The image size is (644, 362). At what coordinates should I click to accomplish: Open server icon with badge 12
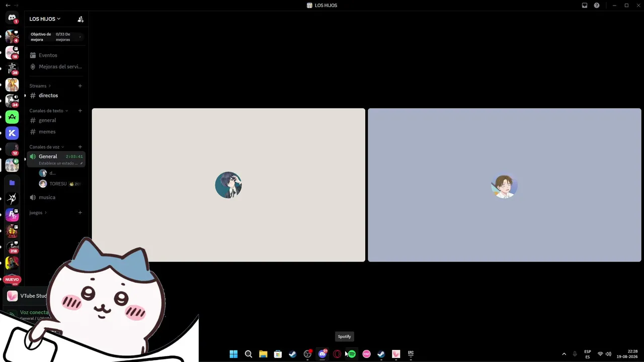[x=12, y=149]
